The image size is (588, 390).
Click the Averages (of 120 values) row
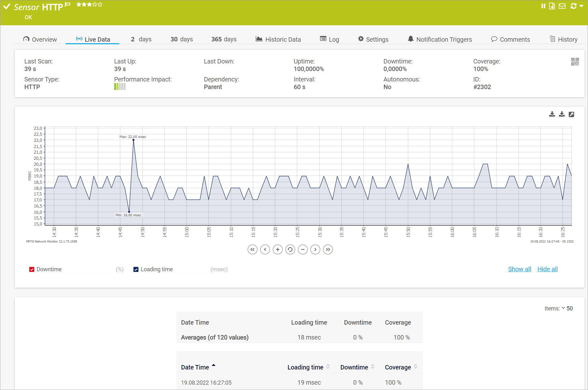tap(299, 337)
